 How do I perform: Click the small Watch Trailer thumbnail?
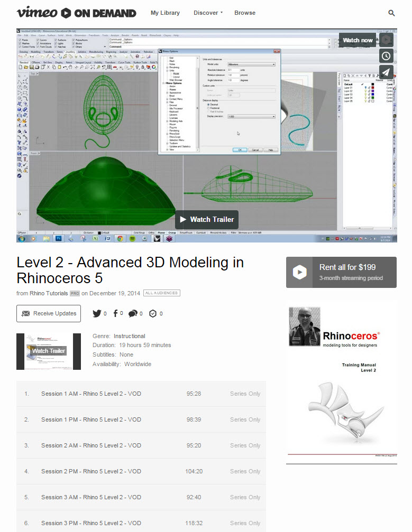coord(49,351)
